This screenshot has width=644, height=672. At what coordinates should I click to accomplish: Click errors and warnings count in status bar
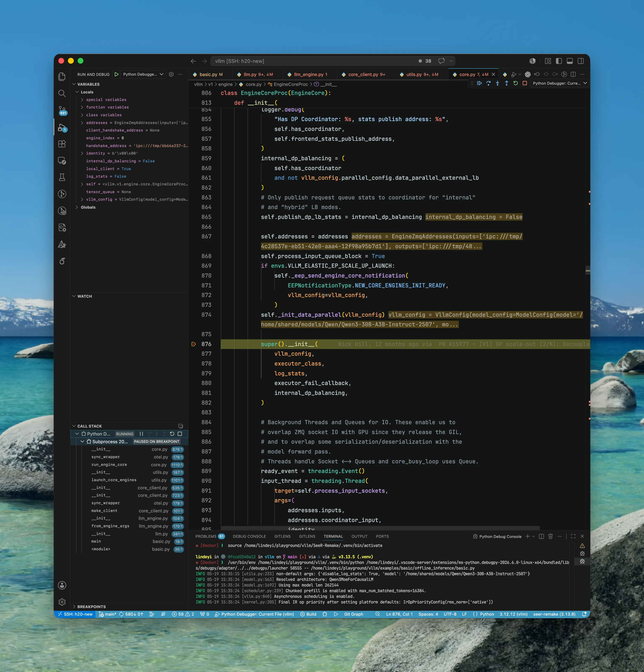click(183, 614)
